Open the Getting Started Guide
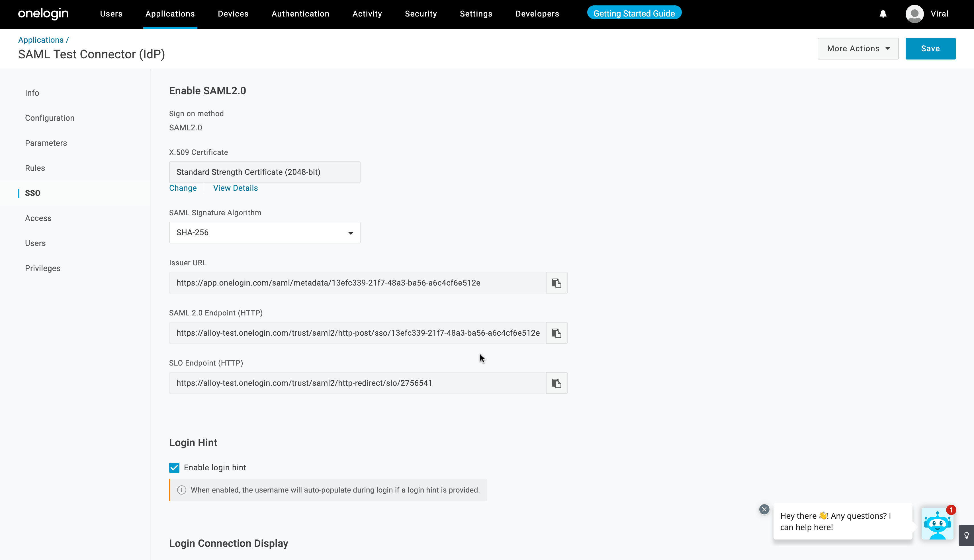The width and height of the screenshot is (974, 560). [x=634, y=13]
